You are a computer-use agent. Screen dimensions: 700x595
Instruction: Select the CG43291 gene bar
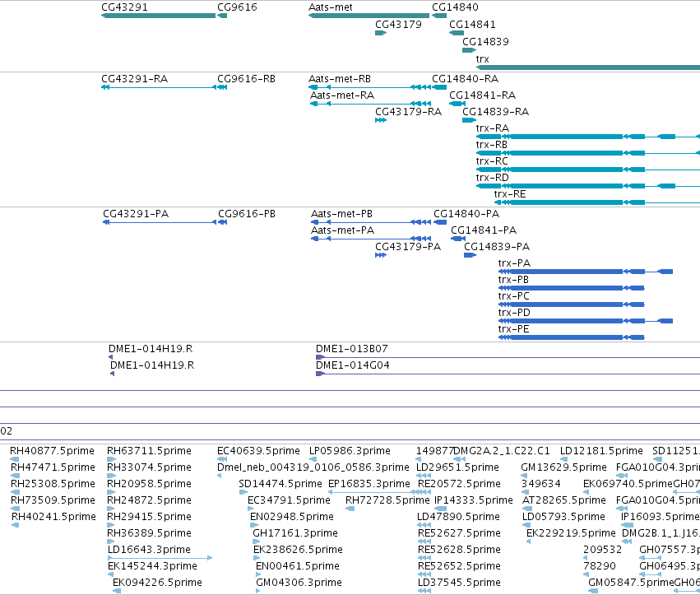click(x=159, y=16)
